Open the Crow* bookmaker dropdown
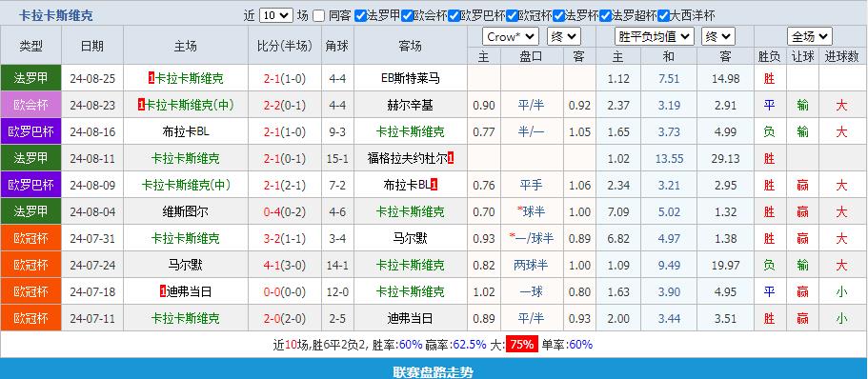The height and width of the screenshot is (379, 868). pos(511,37)
